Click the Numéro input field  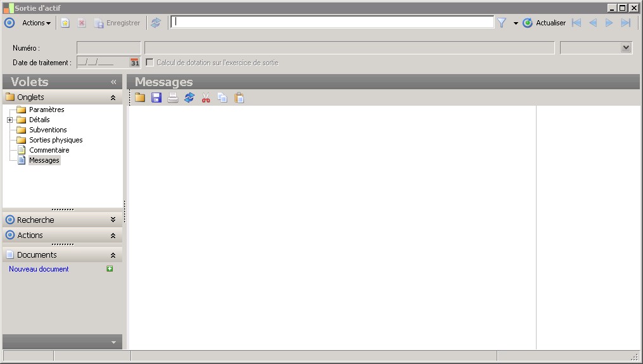[x=109, y=48]
